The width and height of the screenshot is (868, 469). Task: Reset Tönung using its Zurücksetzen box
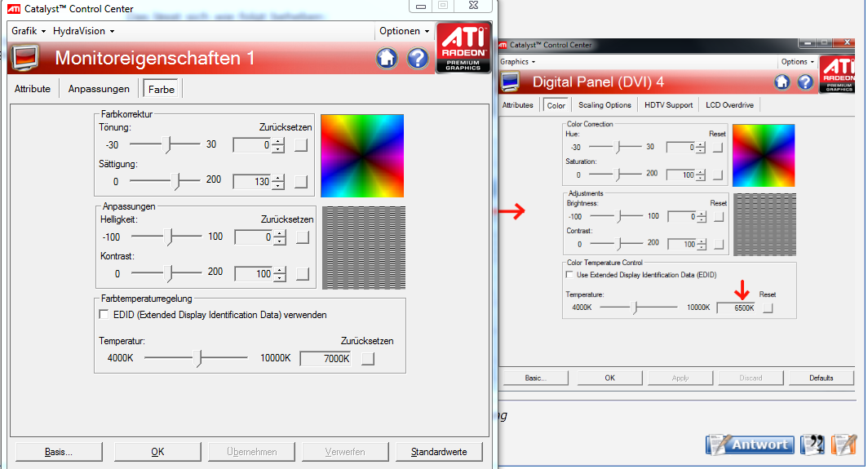point(300,145)
